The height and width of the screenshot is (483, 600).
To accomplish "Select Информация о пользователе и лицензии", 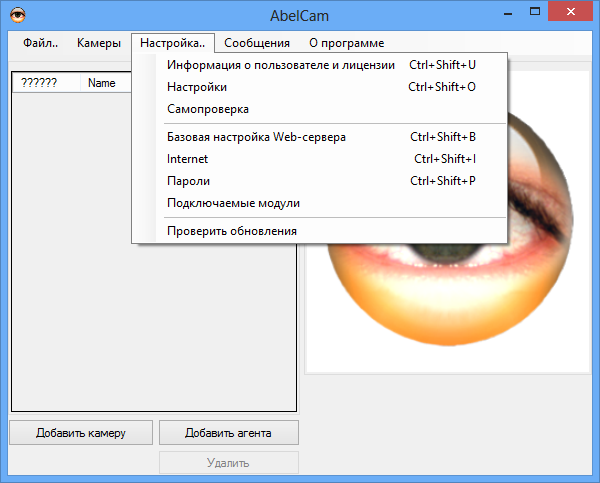I will tap(320, 65).
